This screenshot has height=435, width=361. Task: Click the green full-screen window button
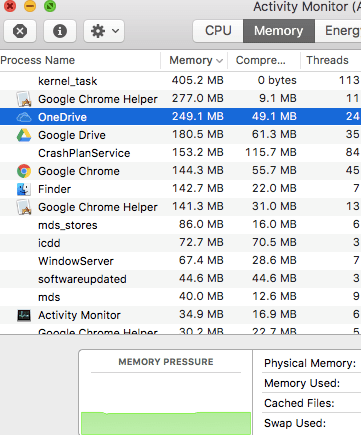pyautogui.click(x=50, y=6)
